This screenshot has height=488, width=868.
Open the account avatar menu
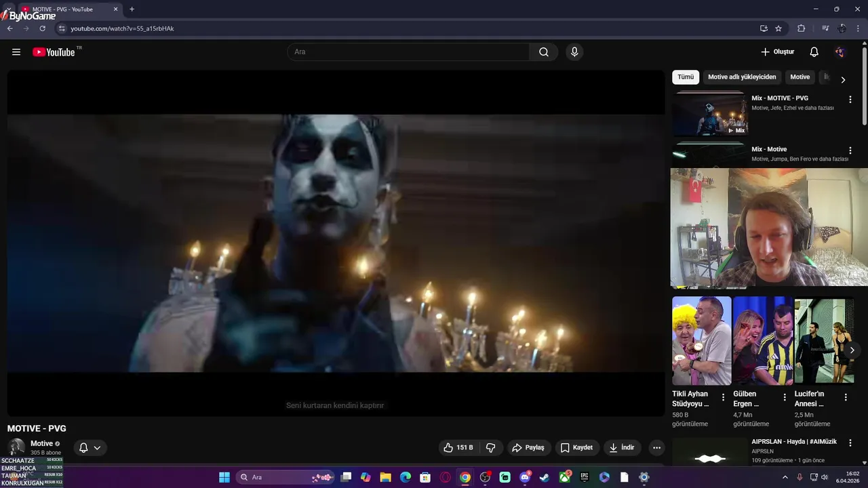pyautogui.click(x=840, y=52)
